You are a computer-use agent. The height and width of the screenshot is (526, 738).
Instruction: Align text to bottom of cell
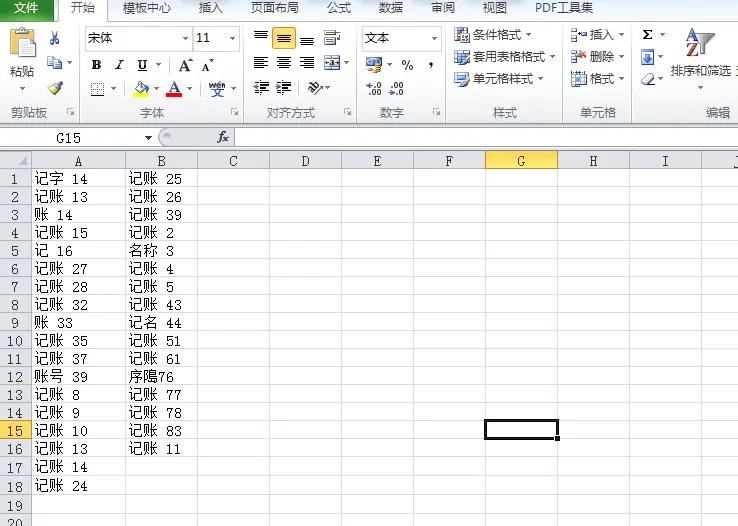pos(307,39)
